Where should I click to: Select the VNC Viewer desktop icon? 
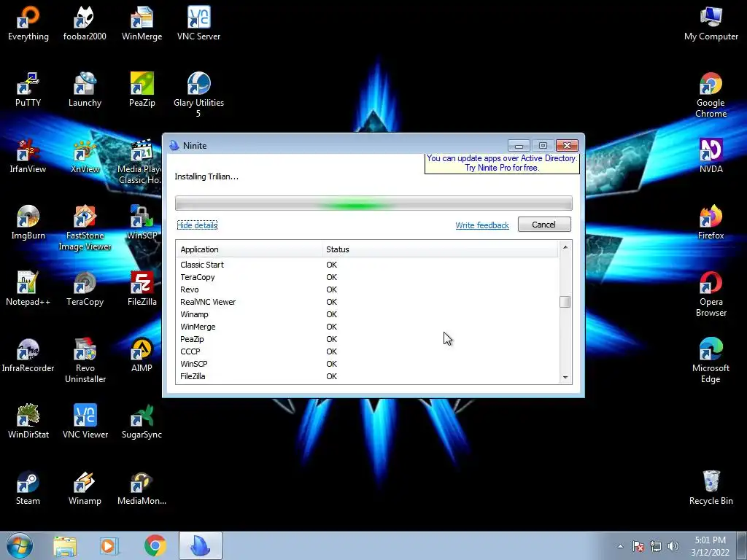point(85,422)
